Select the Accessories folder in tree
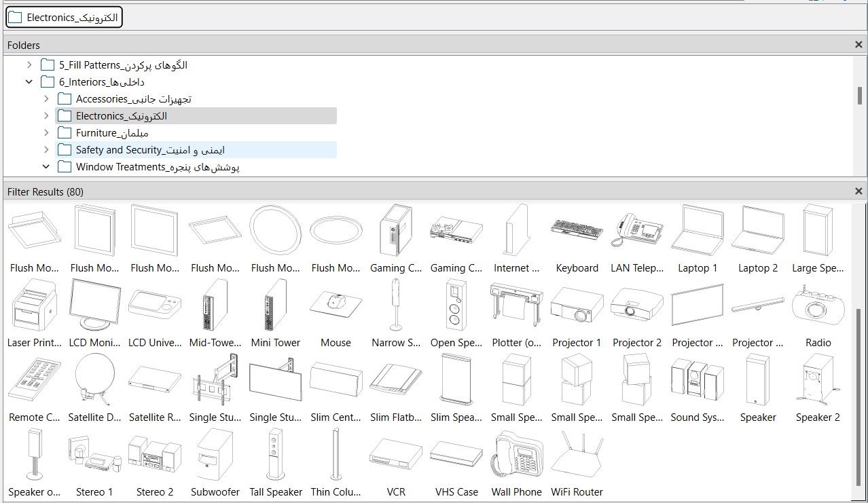This screenshot has height=503, width=868. click(133, 99)
